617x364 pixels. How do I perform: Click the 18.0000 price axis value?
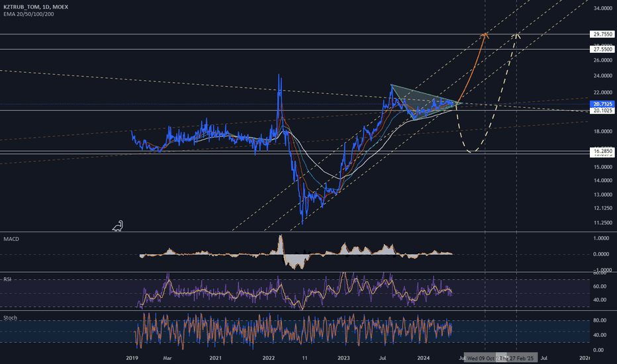[x=603, y=132]
